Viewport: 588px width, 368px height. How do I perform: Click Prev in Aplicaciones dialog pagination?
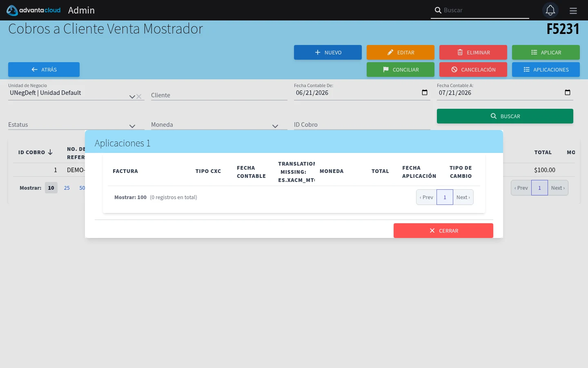(426, 197)
